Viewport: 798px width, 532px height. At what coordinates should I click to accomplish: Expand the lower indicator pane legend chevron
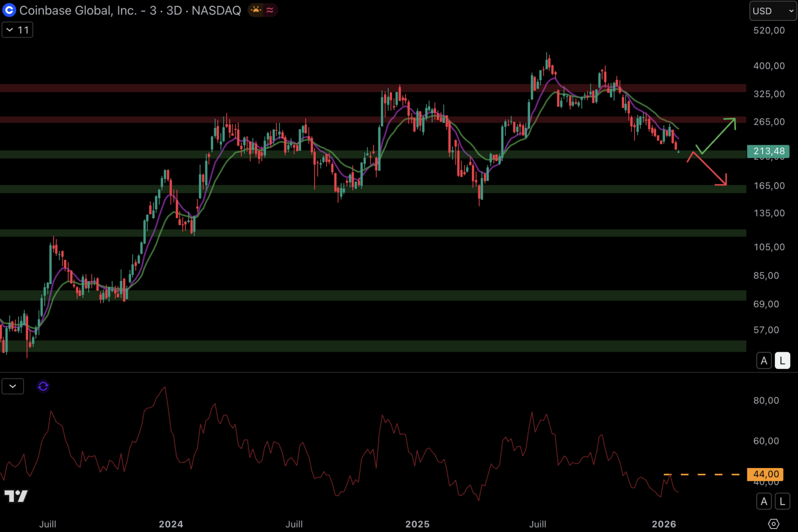click(x=13, y=386)
